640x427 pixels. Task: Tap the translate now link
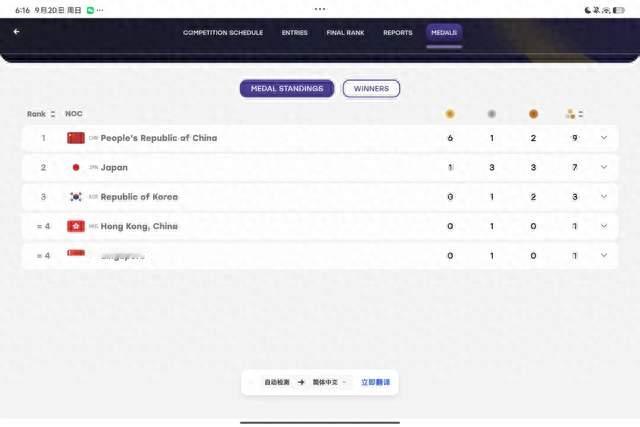[375, 382]
